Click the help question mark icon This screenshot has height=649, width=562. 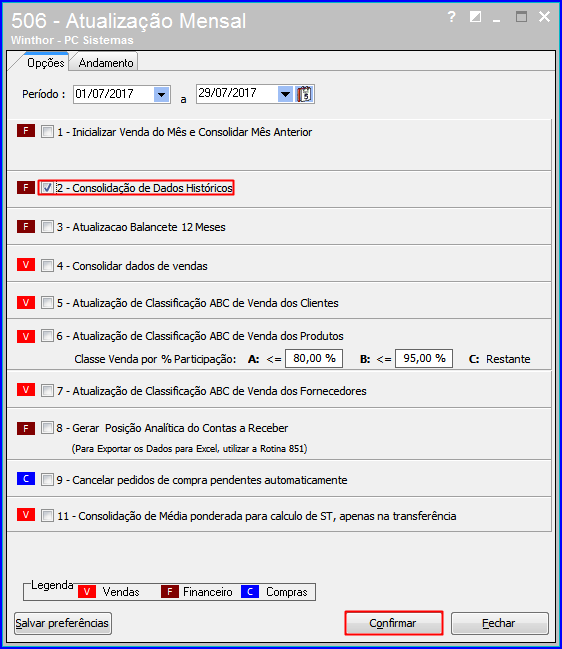pos(452,17)
